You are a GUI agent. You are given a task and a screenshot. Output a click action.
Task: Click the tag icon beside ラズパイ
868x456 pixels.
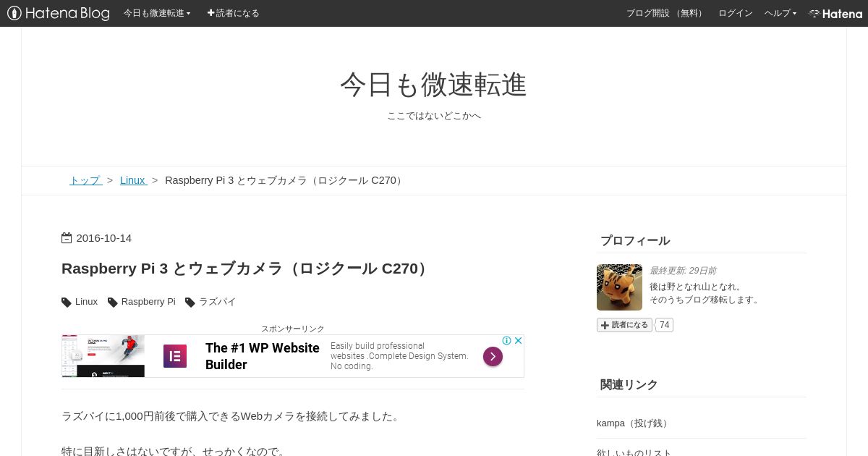point(190,302)
